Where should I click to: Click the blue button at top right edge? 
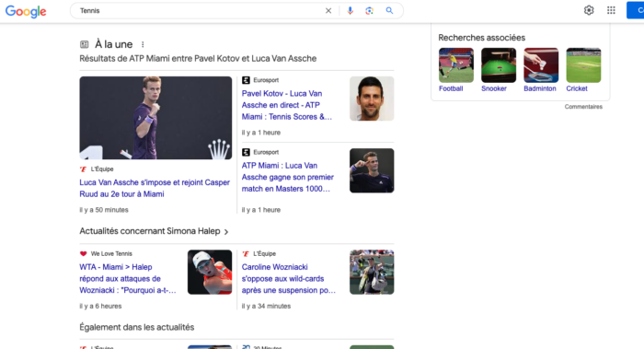coord(635,10)
